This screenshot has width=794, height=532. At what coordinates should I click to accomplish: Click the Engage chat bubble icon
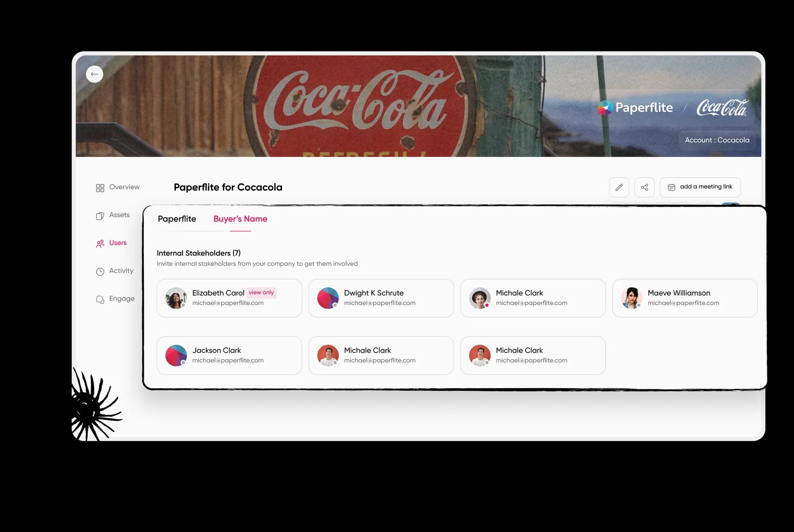pyautogui.click(x=100, y=300)
